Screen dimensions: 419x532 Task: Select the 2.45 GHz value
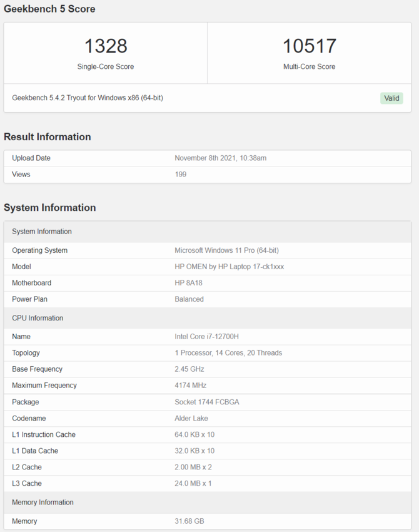189,369
